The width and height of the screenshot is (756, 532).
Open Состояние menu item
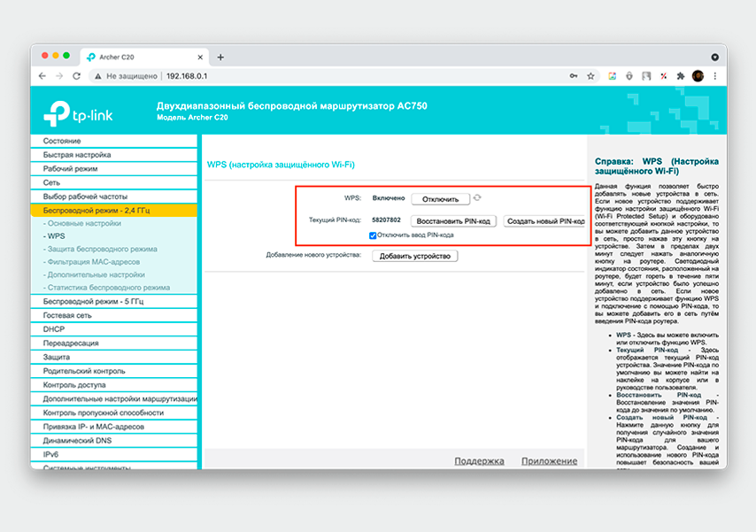(114, 141)
